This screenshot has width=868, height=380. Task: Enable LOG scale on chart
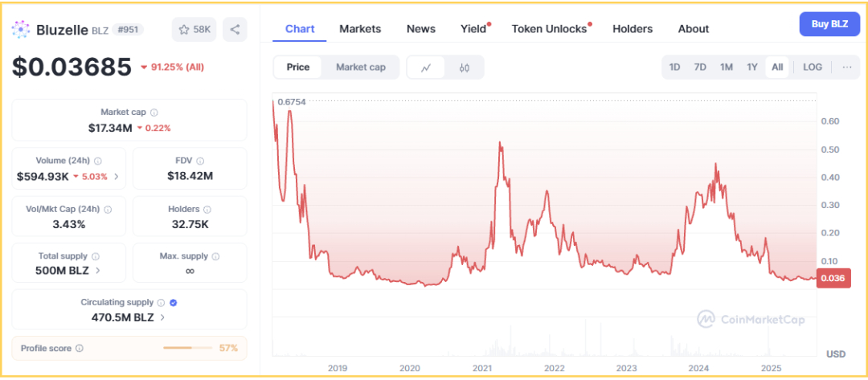813,67
